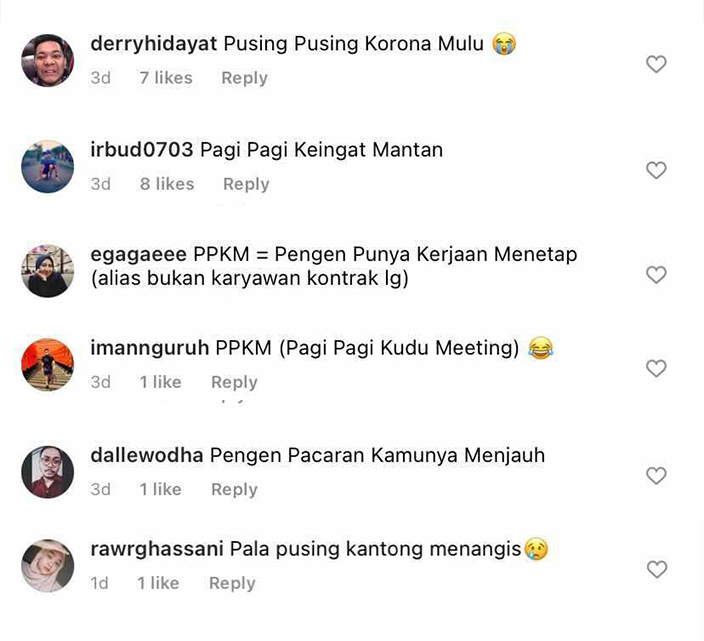704x641 pixels.
Task: Reply to derryhidayat's comment
Action: (x=245, y=78)
